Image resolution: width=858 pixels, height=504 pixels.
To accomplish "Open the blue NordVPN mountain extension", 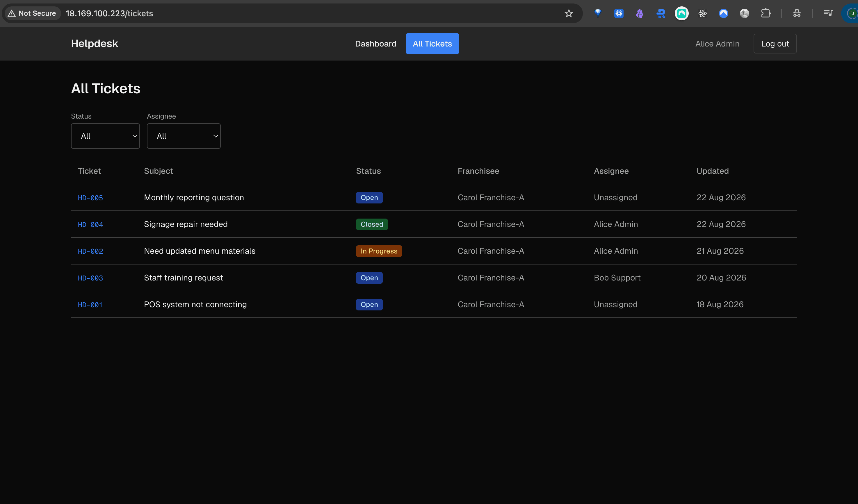I will (x=723, y=13).
